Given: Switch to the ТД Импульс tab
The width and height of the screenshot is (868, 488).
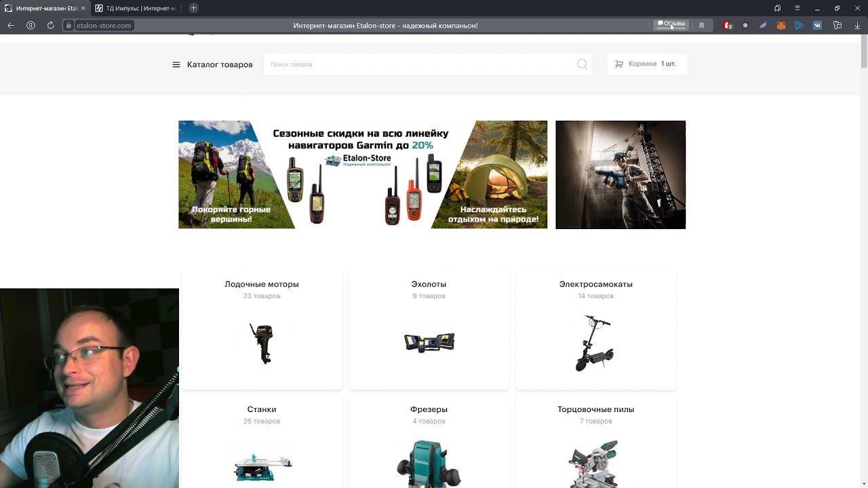Looking at the screenshot, I should click(136, 8).
